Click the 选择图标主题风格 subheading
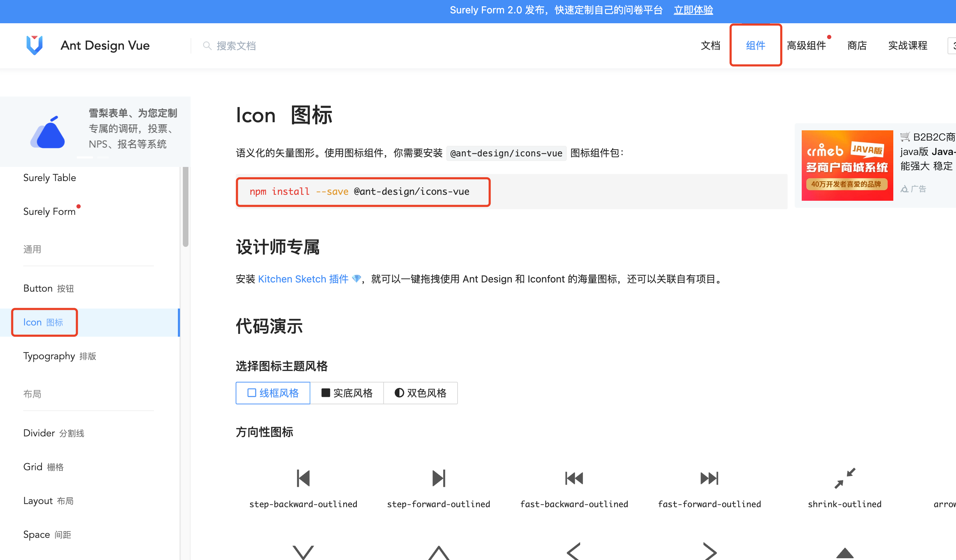The image size is (956, 560). coord(281,366)
